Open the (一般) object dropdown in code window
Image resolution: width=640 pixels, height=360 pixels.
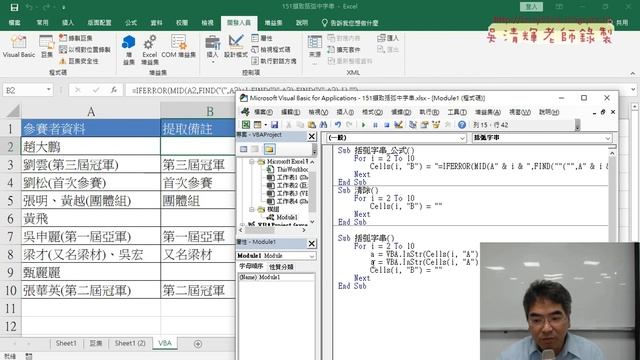click(x=462, y=138)
